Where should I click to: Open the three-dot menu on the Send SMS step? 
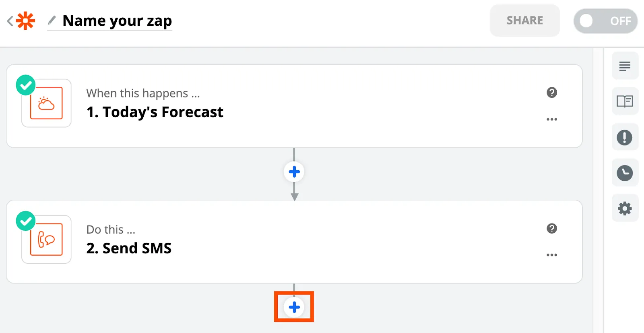pos(552,254)
